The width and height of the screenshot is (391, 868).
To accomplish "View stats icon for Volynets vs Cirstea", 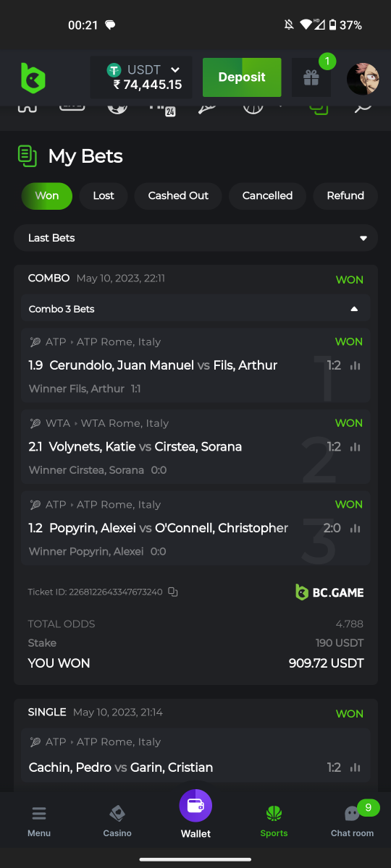I will [x=355, y=447].
